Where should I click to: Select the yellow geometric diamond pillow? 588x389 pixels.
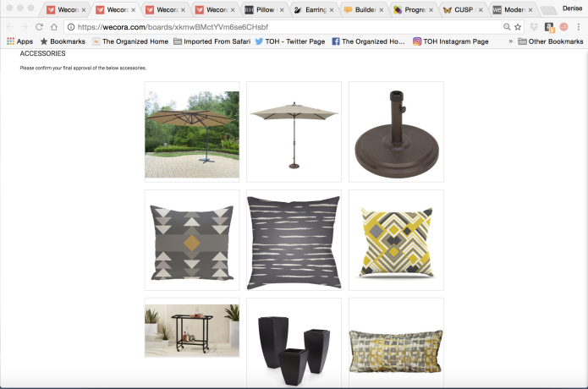[x=396, y=240]
